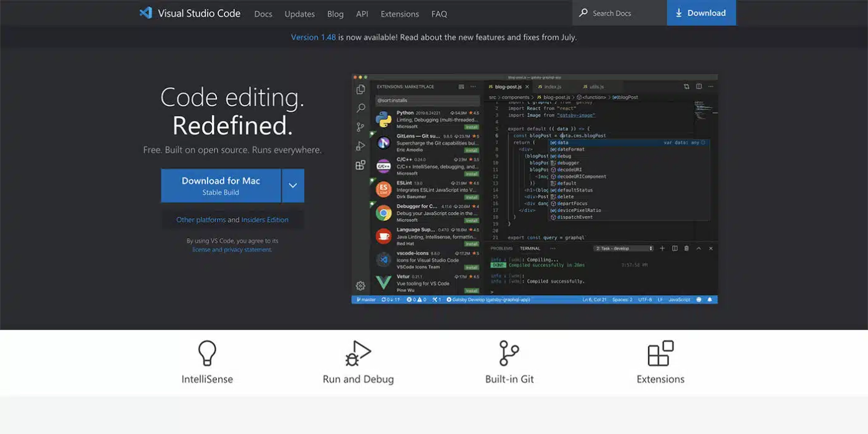Open Source Control icon in editor activity bar
Viewport: 868px width, 434px height.
coord(360,127)
